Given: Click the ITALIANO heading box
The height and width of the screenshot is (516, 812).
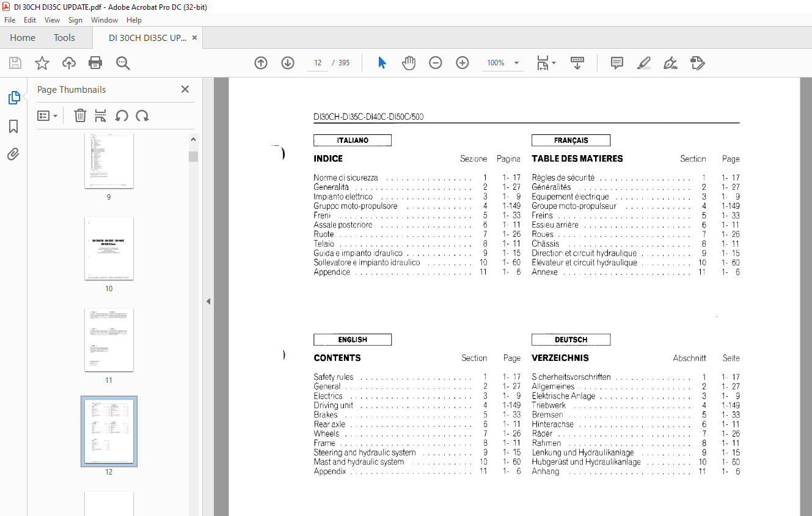Looking at the screenshot, I should click(353, 140).
